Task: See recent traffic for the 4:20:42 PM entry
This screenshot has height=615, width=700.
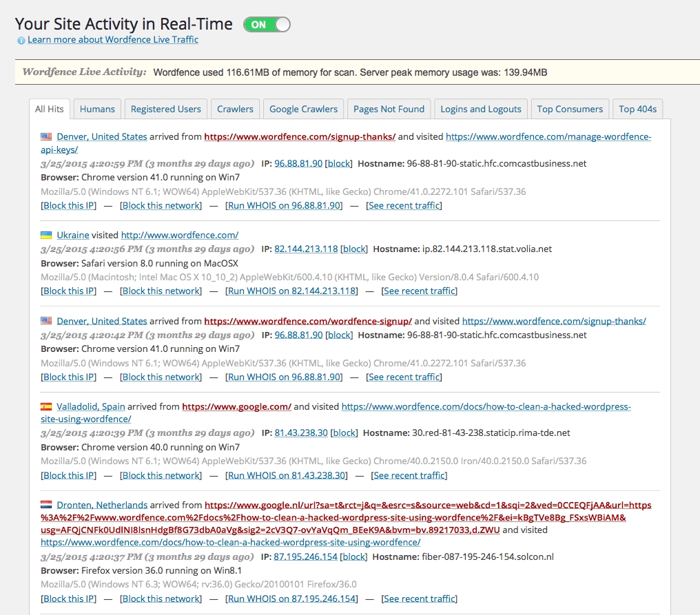Action: coord(404,377)
